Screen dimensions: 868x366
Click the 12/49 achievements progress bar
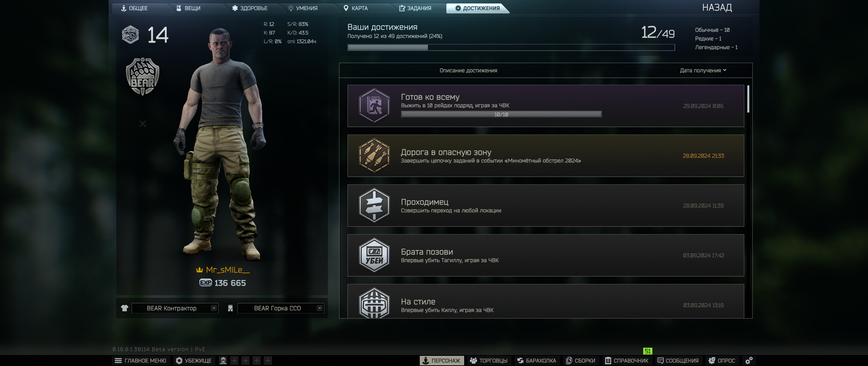click(511, 47)
